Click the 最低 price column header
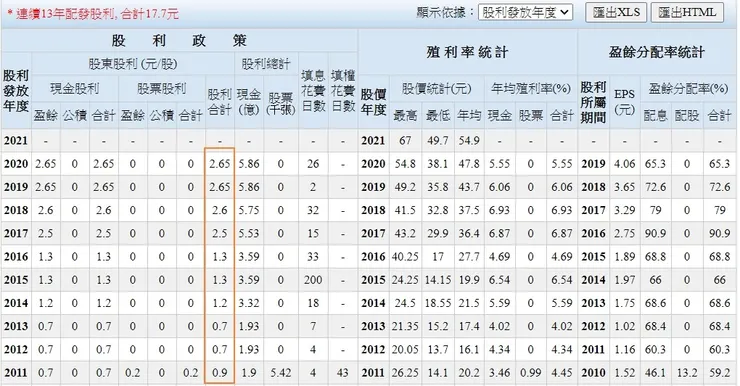This screenshot has width=740, height=386. tap(437, 116)
